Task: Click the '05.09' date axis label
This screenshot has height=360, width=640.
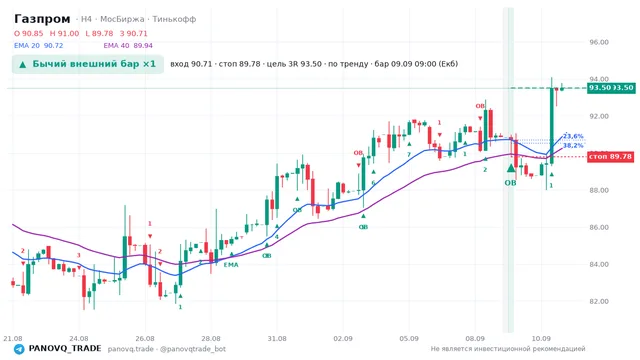Action: [x=409, y=338]
